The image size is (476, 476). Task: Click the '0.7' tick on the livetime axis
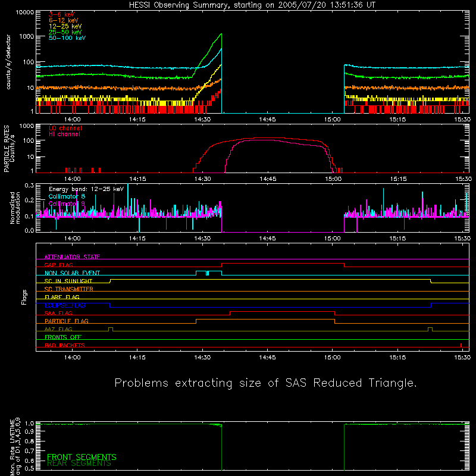tap(29, 450)
